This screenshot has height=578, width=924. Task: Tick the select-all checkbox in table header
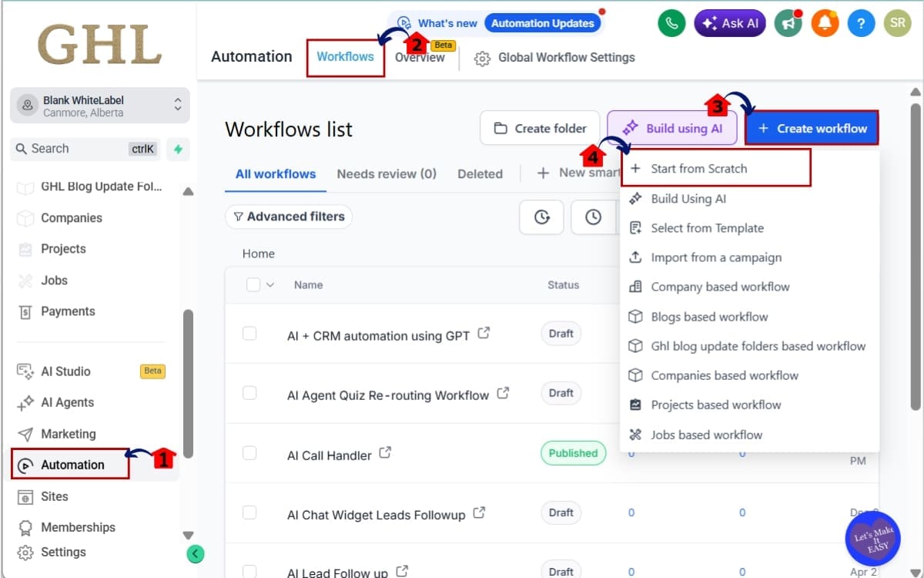click(x=253, y=284)
